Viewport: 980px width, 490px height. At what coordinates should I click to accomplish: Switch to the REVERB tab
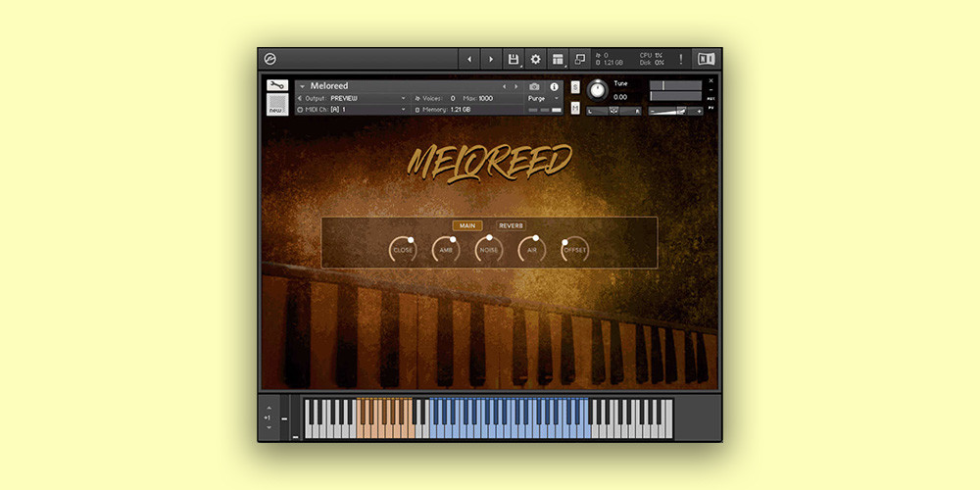(x=511, y=225)
